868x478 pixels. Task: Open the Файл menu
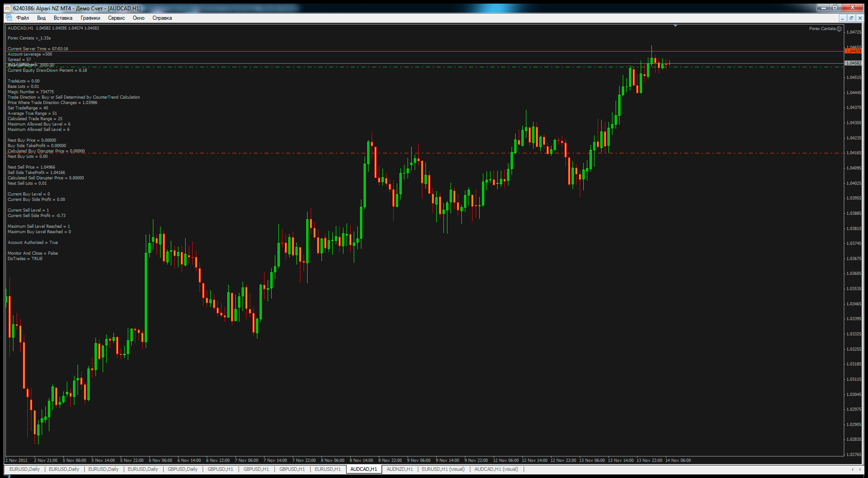tap(22, 18)
